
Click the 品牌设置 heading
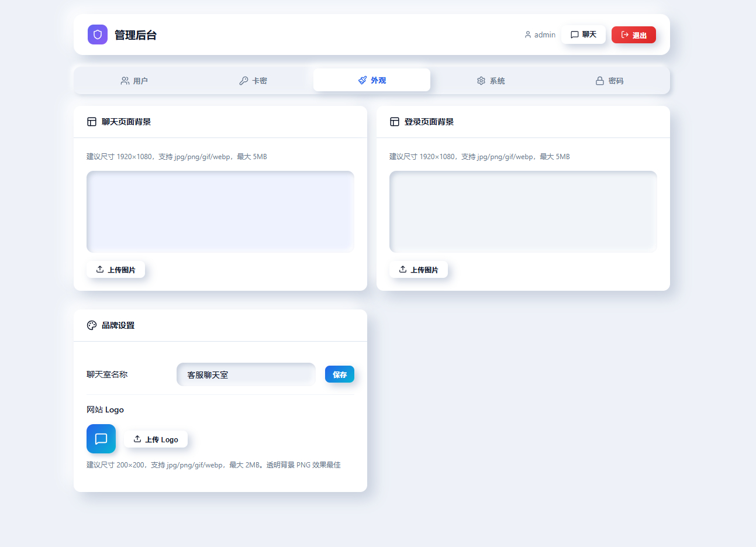click(x=118, y=325)
